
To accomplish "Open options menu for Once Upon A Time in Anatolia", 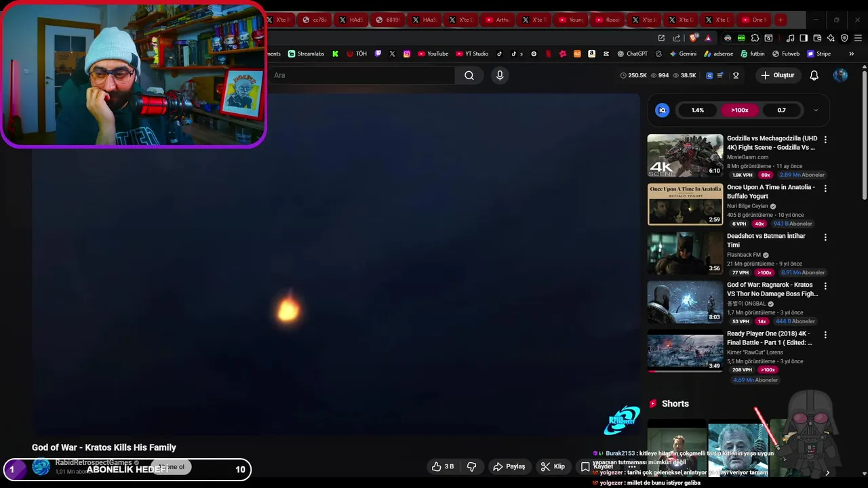I will pos(825,188).
